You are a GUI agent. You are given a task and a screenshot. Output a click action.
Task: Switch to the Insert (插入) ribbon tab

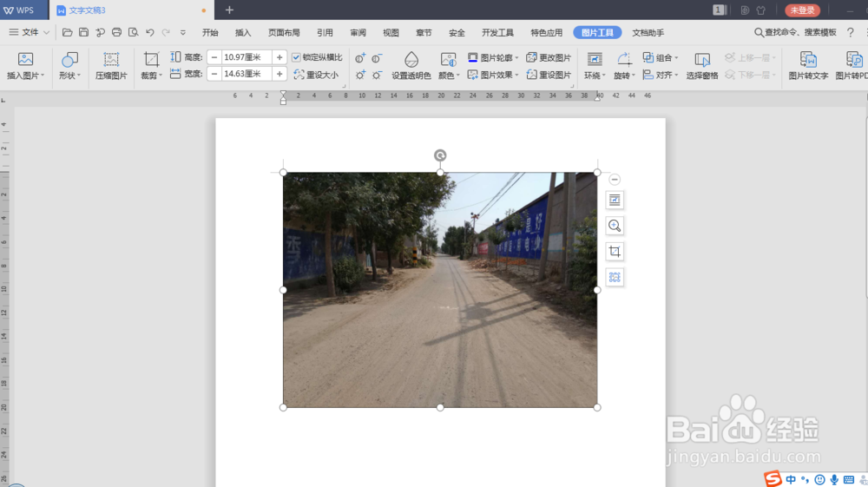pos(243,33)
